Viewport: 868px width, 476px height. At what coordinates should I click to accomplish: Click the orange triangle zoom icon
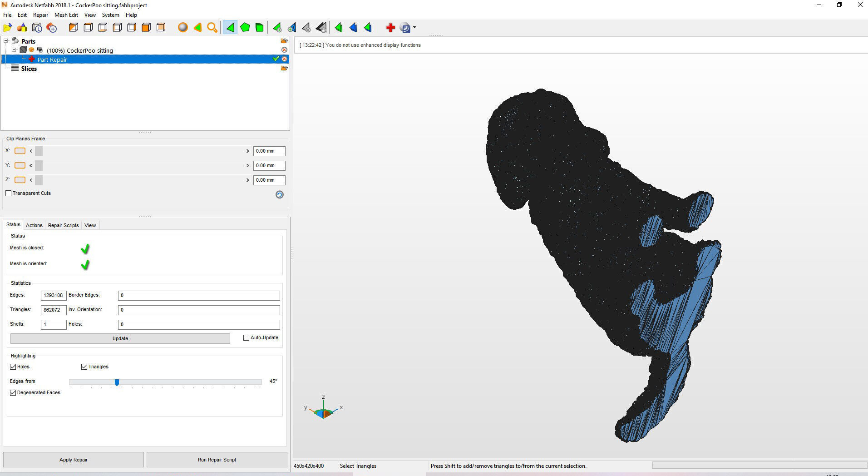pyautogui.click(x=197, y=28)
